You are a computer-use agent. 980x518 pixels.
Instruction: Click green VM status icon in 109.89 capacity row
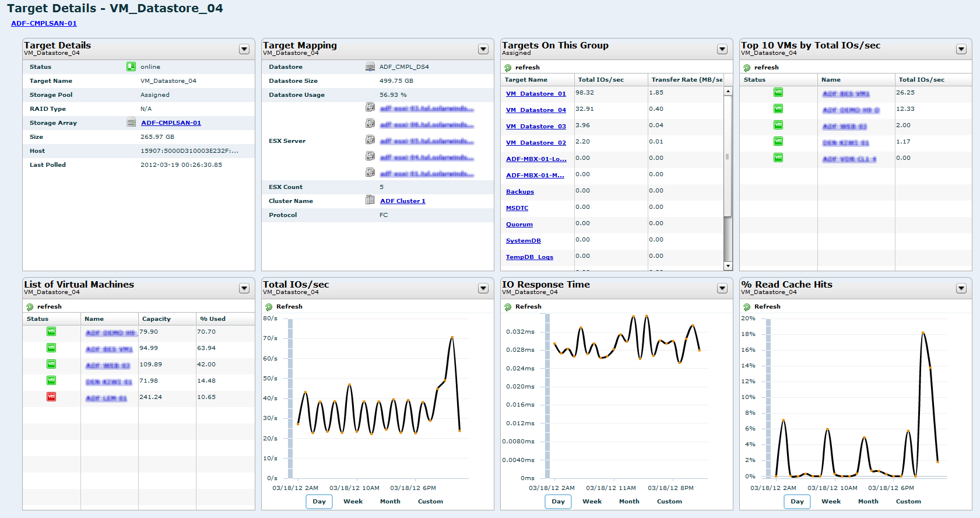(x=51, y=364)
